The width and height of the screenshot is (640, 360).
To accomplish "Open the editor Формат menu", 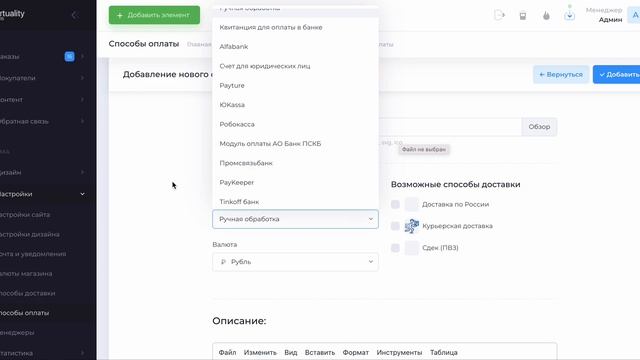I will pos(356,352).
